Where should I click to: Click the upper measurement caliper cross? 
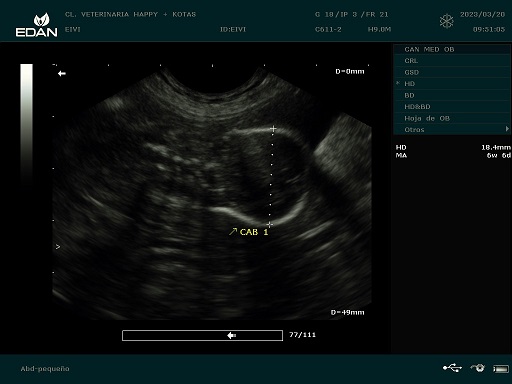(273, 129)
